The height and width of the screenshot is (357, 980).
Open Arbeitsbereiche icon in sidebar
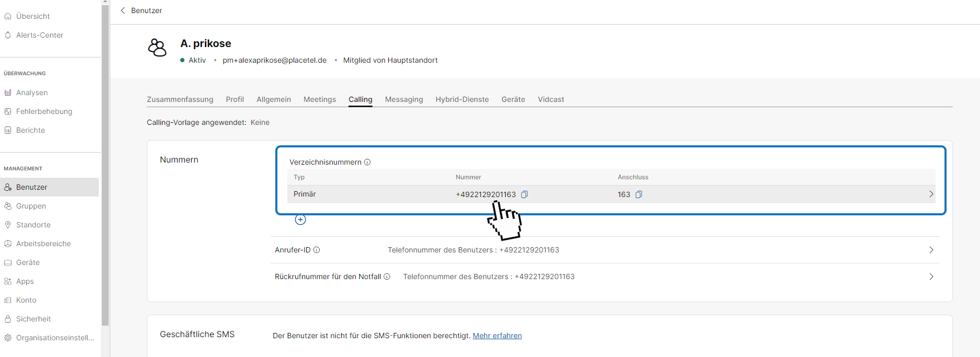point(8,244)
